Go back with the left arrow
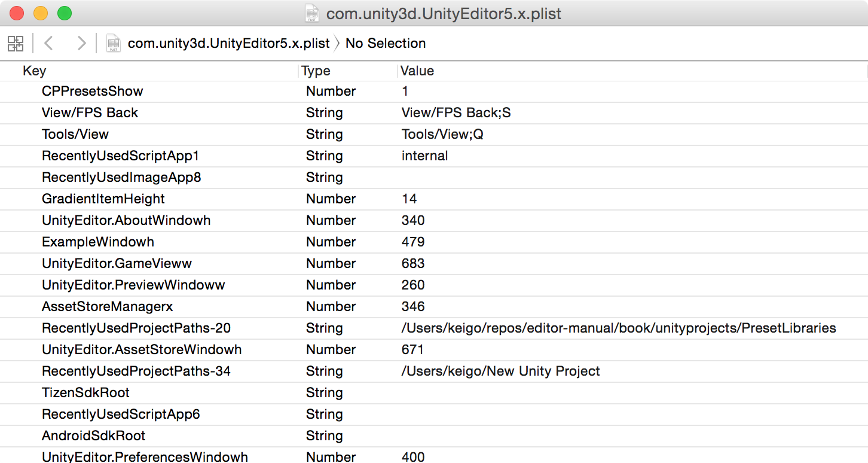The height and width of the screenshot is (463, 868). (49, 43)
